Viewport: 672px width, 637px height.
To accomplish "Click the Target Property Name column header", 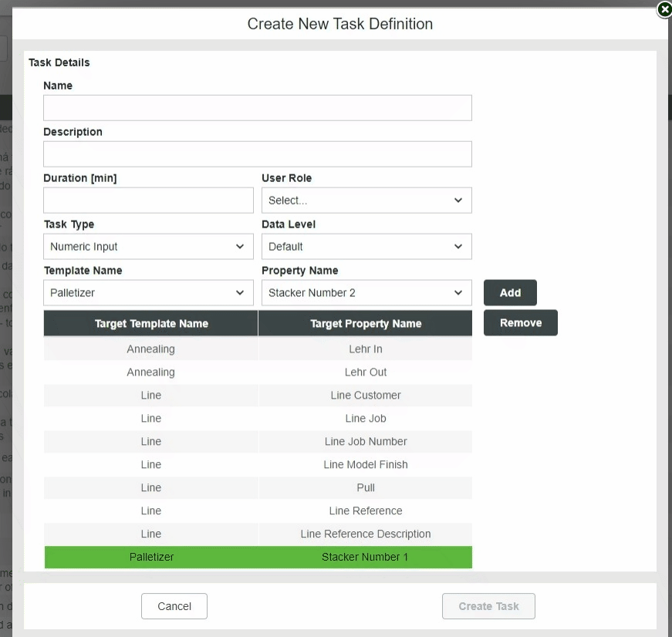I will click(x=366, y=323).
